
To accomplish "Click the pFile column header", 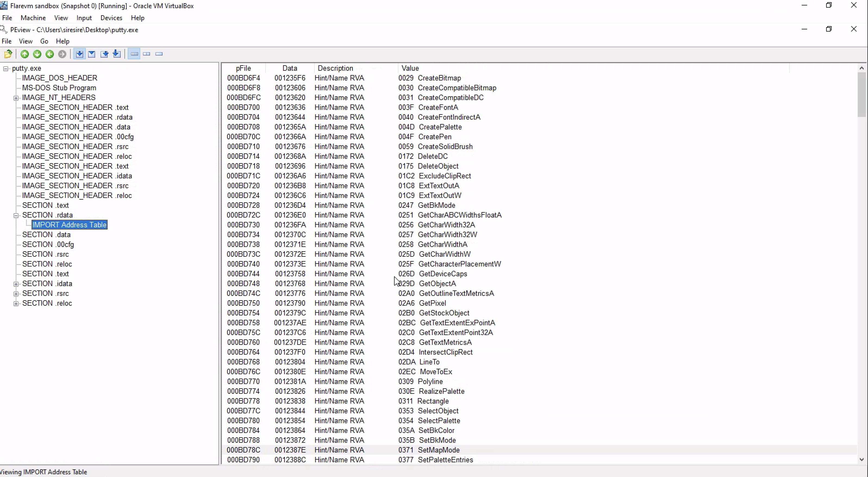I will pos(243,68).
